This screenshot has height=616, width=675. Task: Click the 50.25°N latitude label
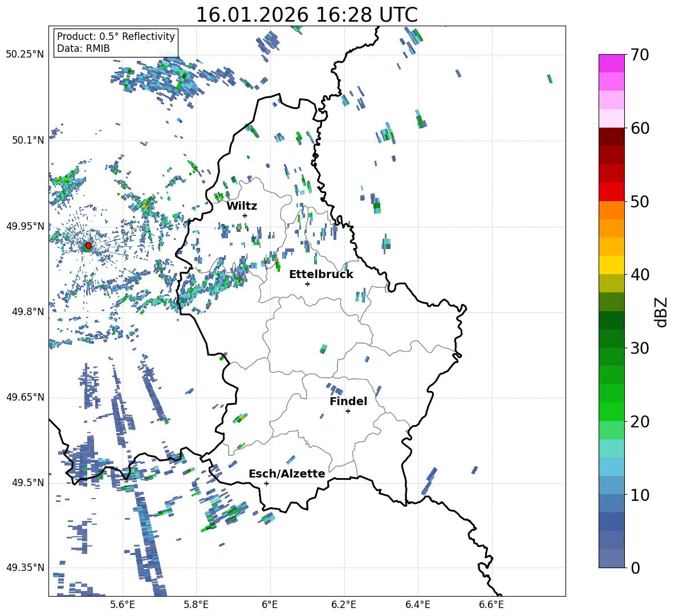coord(25,55)
